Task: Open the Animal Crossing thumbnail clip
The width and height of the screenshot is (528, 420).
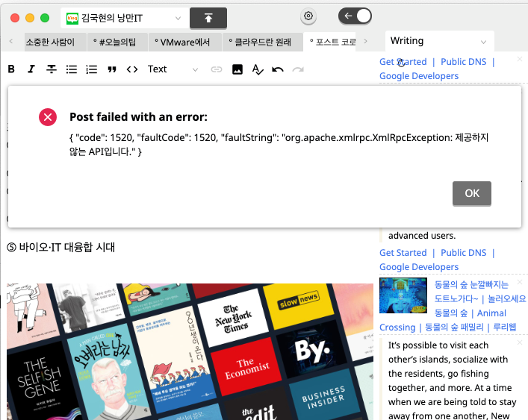Action: 403,295
